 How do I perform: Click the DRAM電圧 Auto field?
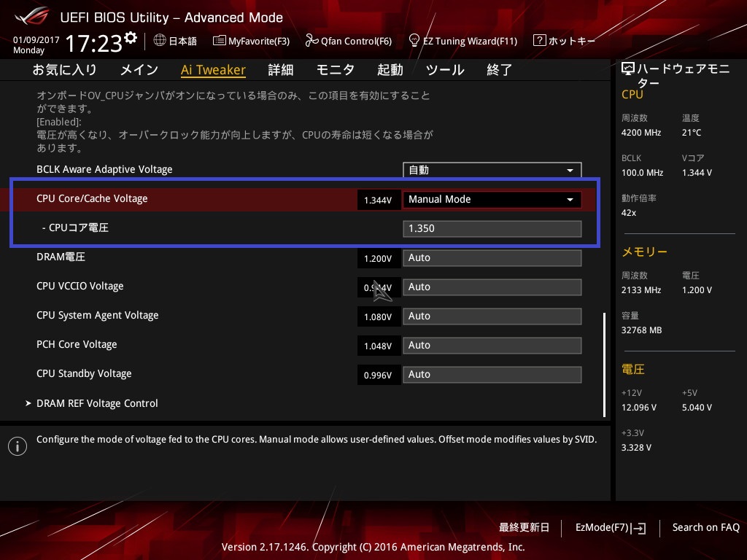(x=492, y=257)
